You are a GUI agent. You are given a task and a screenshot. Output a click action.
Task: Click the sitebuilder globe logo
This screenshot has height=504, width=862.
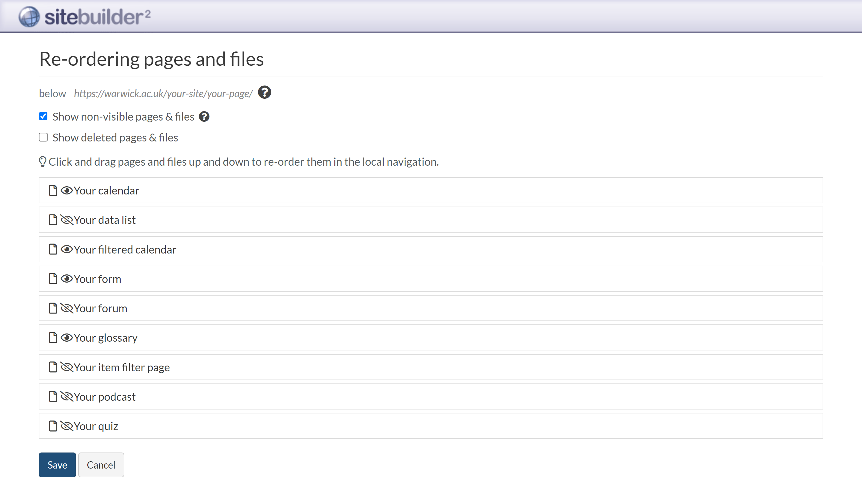click(x=29, y=16)
